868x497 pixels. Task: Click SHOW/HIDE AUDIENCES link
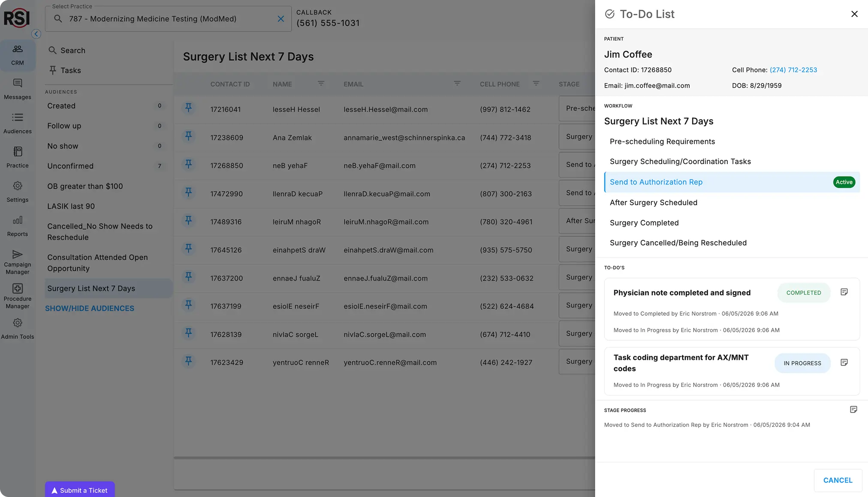point(90,308)
